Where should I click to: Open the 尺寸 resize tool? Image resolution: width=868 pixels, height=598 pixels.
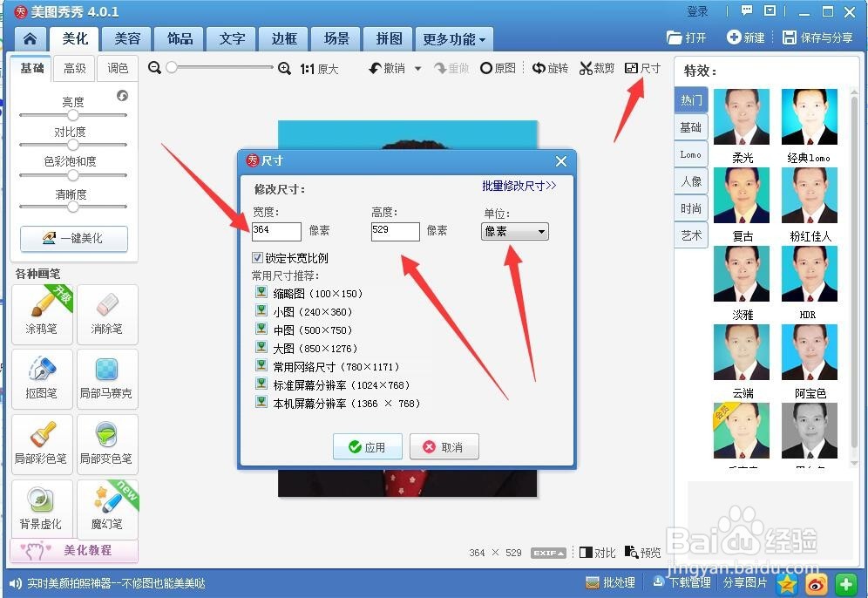642,68
